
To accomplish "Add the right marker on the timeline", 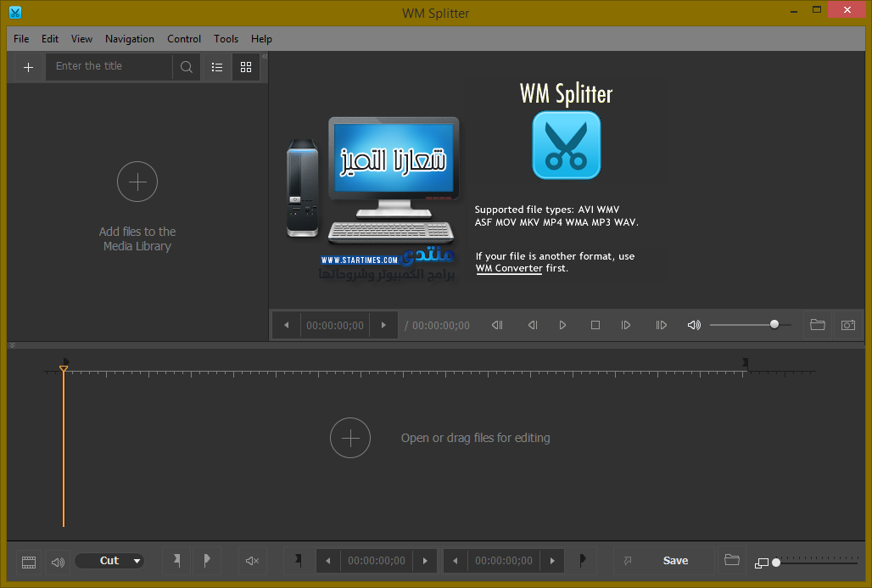I will 207,561.
